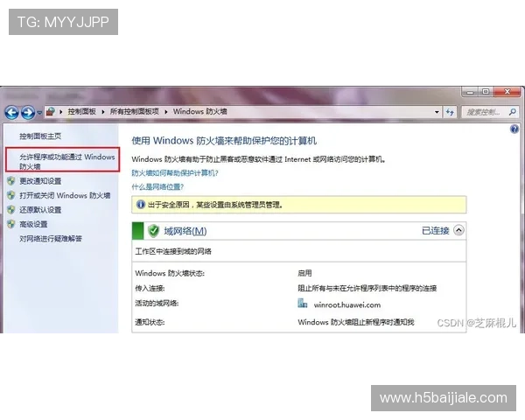This screenshot has width=525, height=420.
Task: Click the 域网络(M) section heading
Action: (185, 231)
